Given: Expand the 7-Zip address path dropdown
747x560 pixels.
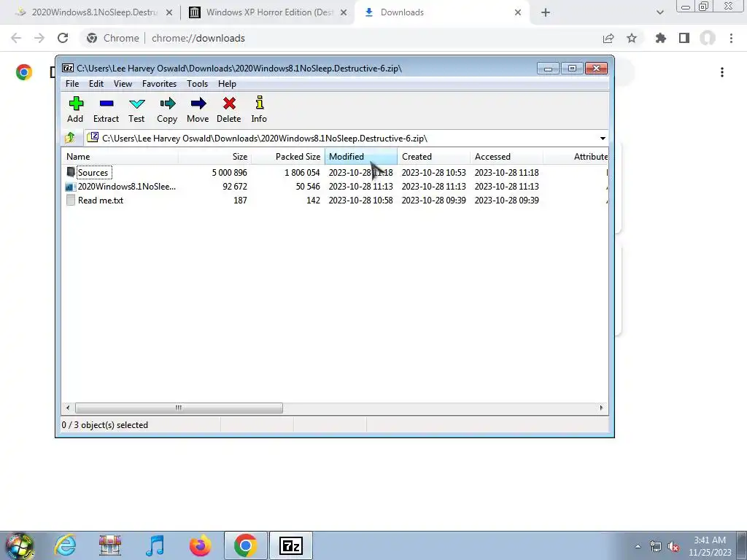Looking at the screenshot, I should tap(603, 138).
